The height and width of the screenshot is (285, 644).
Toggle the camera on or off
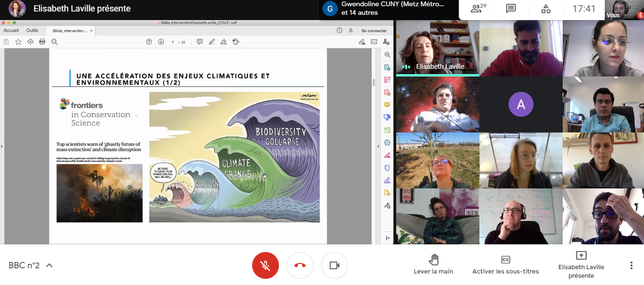tap(334, 265)
